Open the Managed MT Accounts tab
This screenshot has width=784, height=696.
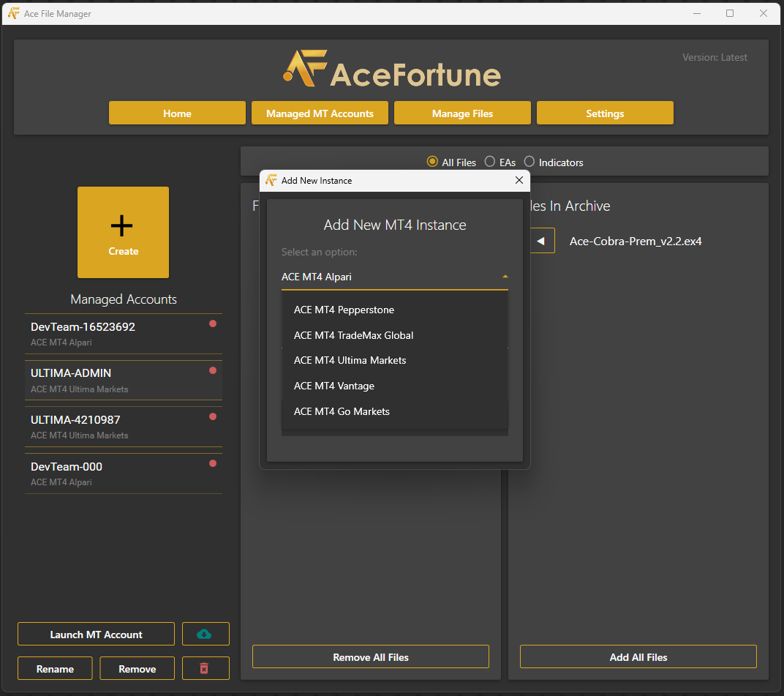[x=320, y=113]
